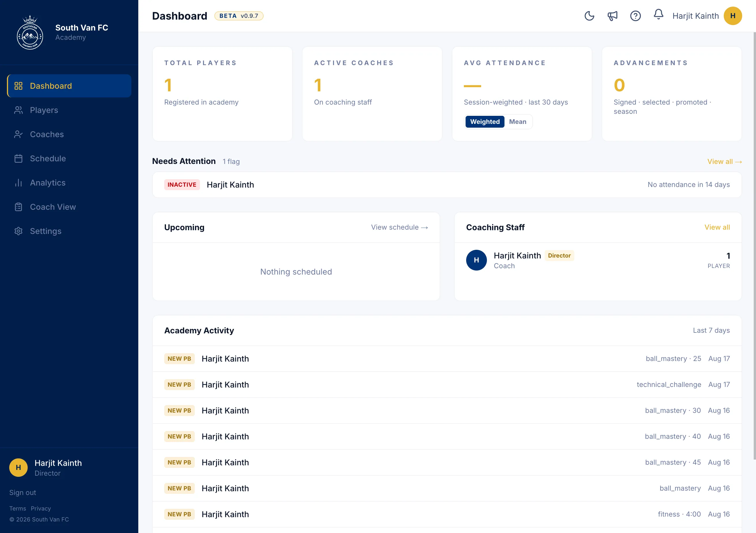
Task: Click View all in Needs Attention
Action: pos(724,162)
